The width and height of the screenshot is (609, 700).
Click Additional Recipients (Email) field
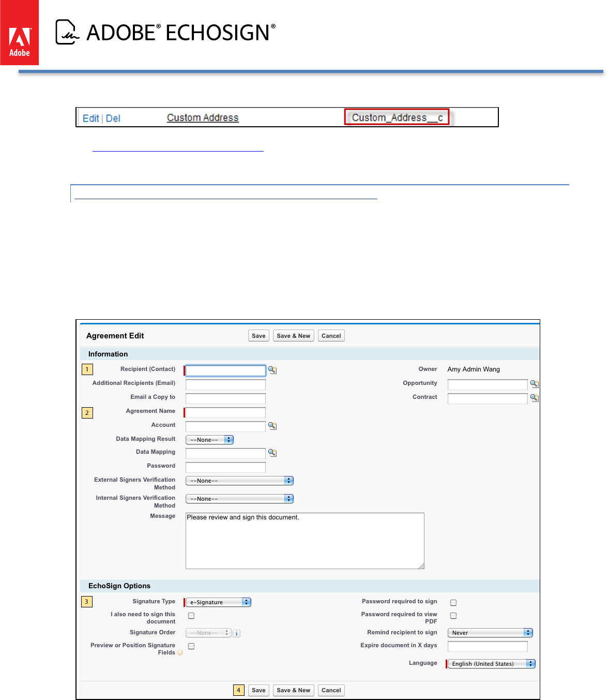(x=225, y=384)
